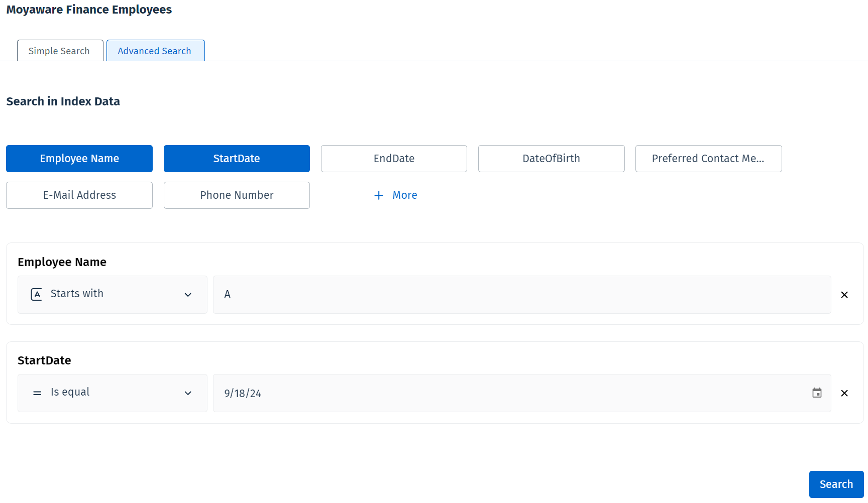Enable the EndDate search field

(394, 159)
